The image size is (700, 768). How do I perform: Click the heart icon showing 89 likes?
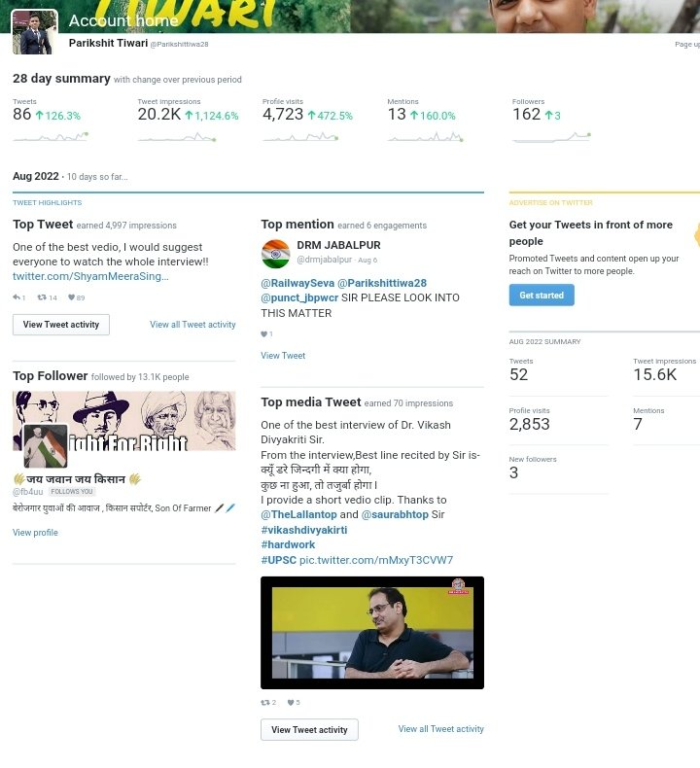pos(71,297)
